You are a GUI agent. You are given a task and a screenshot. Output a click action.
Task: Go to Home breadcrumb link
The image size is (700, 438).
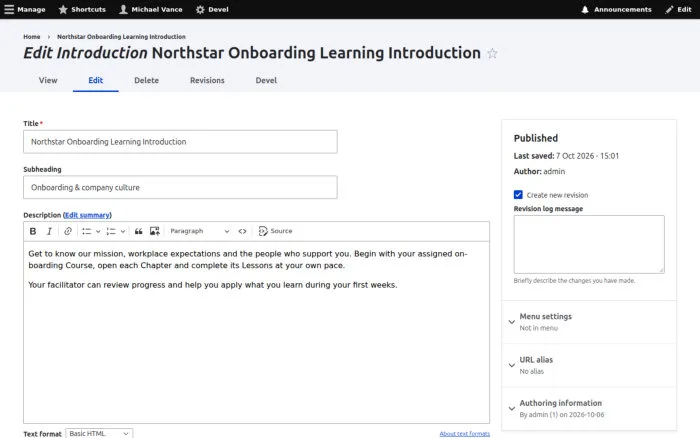pyautogui.click(x=32, y=37)
